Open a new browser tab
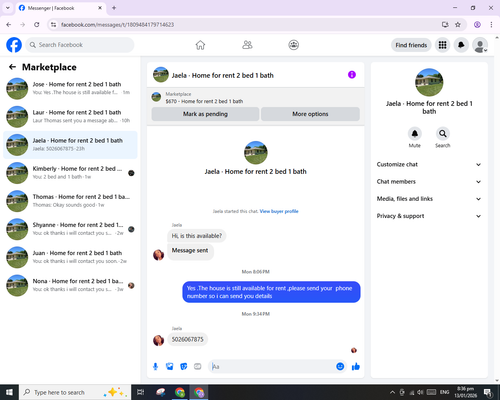This screenshot has height=400, width=500. coord(114,8)
